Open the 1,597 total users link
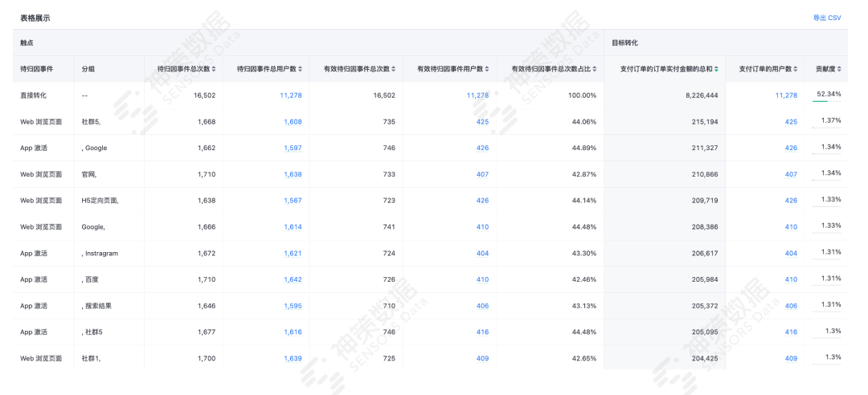Image resolution: width=868 pixels, height=395 pixels. 293,148
